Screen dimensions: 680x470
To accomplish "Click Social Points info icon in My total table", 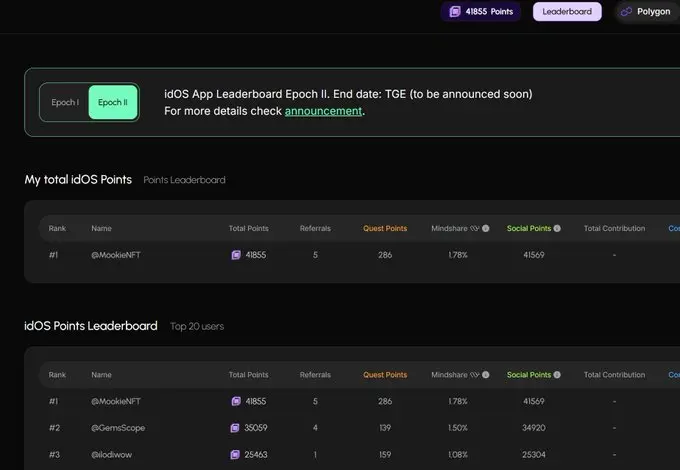I will pos(557,229).
